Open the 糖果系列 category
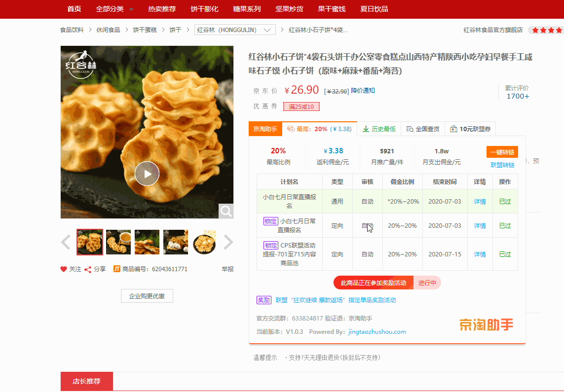Screen dimensions: 564x392 [x=247, y=9]
